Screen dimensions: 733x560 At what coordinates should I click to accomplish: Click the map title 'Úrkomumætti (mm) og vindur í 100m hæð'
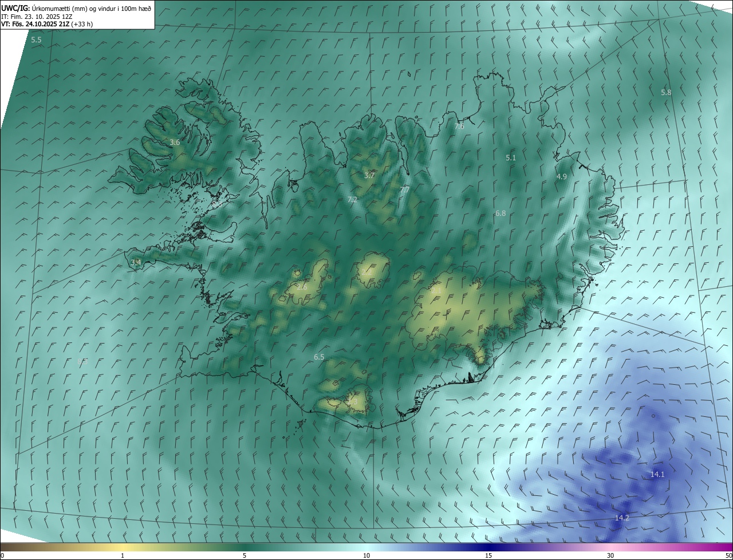[x=92, y=8]
